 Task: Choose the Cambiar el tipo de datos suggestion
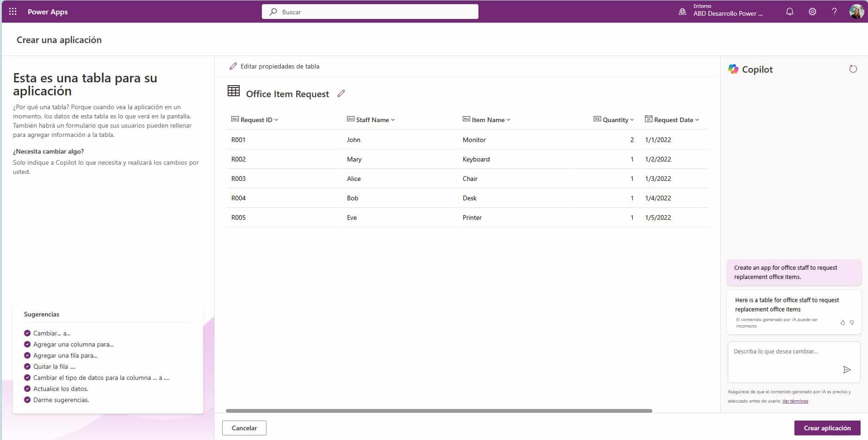[101, 378]
